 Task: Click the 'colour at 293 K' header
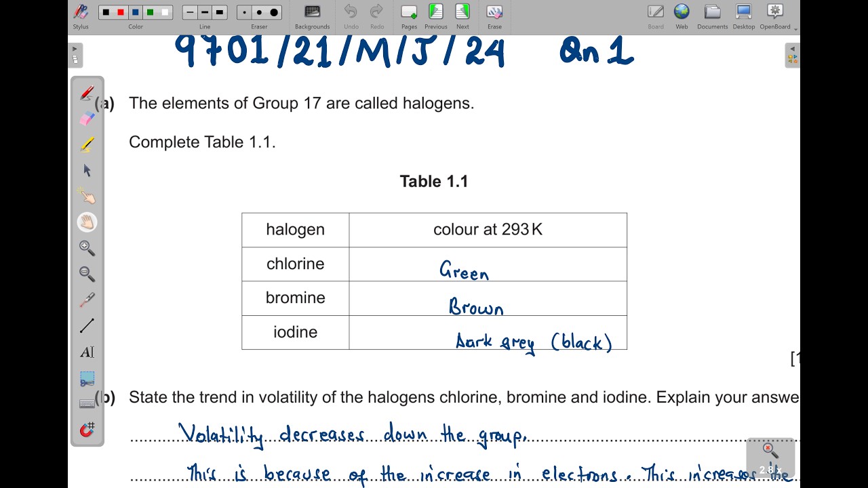[488, 230]
